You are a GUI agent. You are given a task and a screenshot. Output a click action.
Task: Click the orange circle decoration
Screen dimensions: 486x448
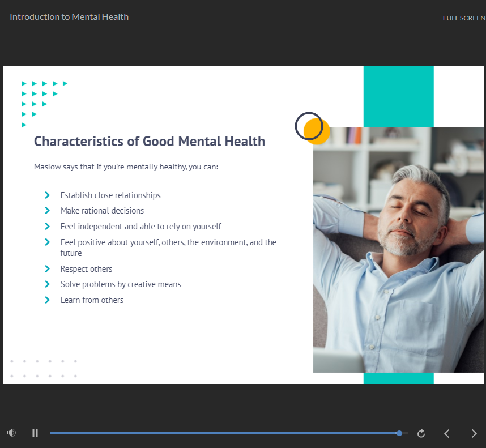(318, 134)
